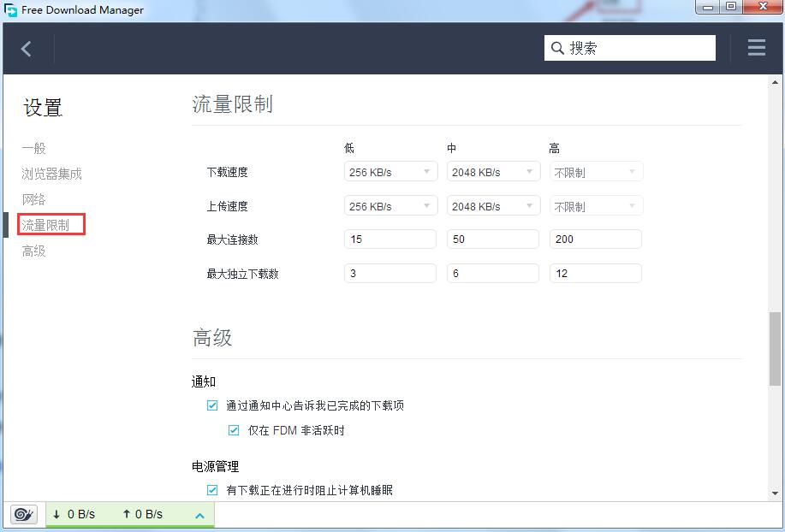
Task: Disable notifications for completed downloads
Action: coord(211,405)
